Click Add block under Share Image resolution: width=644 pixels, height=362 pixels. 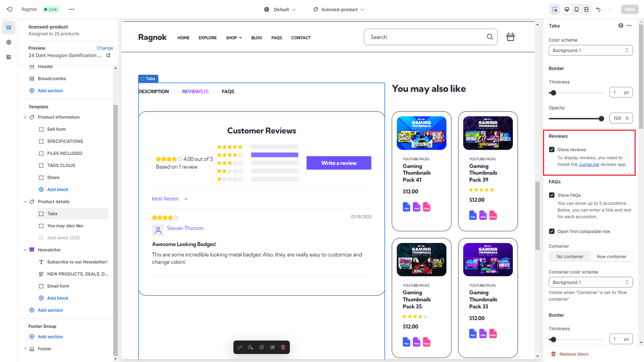click(x=54, y=189)
